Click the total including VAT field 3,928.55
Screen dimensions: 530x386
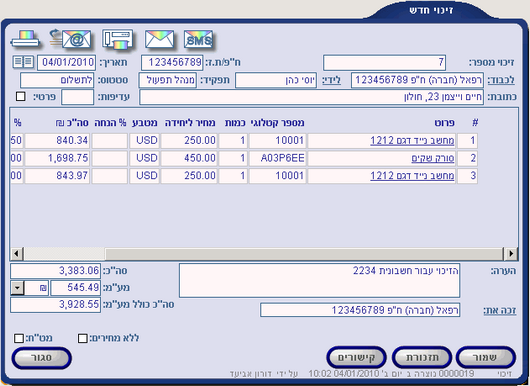55,305
